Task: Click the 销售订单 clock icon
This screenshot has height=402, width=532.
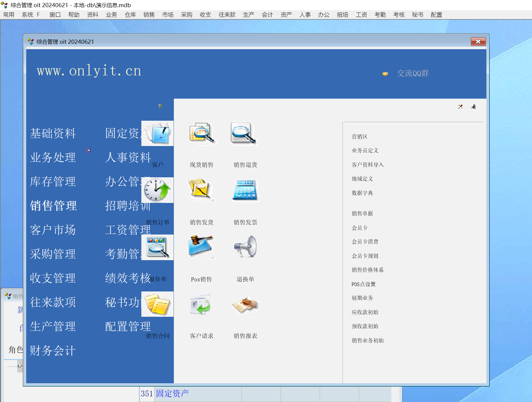Action: (157, 190)
